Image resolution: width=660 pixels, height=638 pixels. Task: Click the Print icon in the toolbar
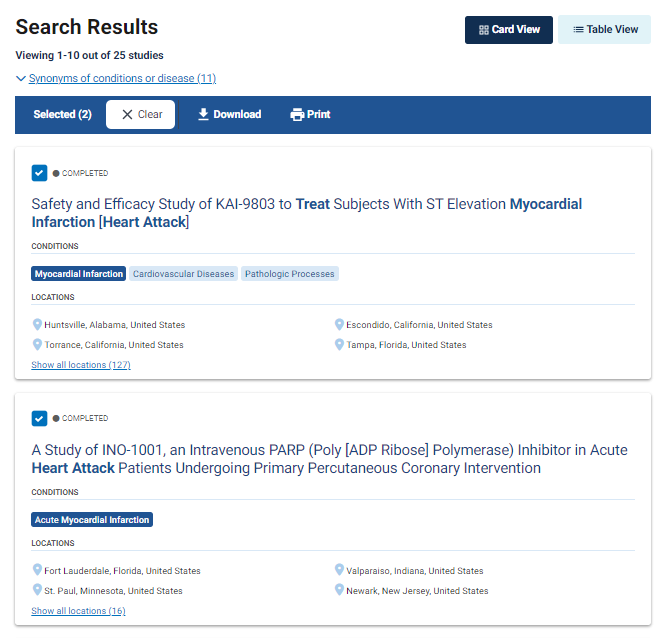pos(297,115)
